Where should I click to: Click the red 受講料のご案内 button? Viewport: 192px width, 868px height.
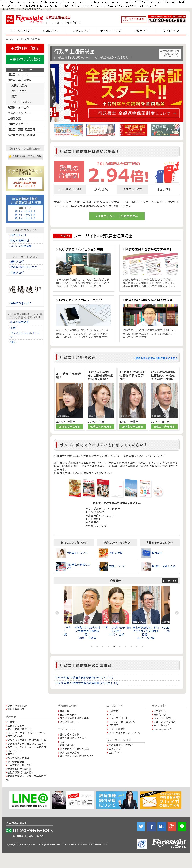click(25, 48)
